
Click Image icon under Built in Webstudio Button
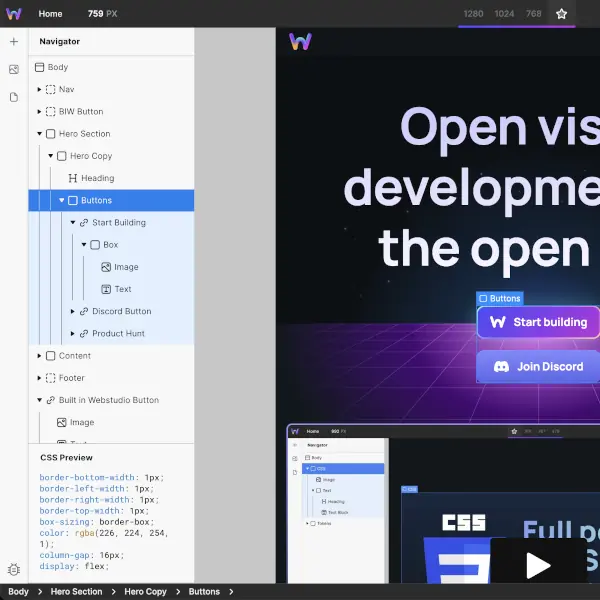(62, 422)
